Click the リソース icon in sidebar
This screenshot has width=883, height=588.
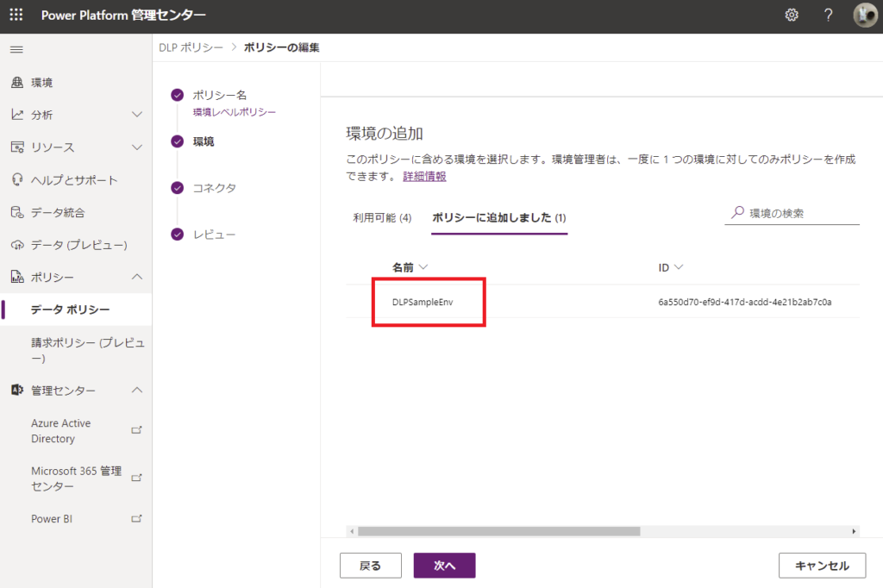tap(17, 147)
